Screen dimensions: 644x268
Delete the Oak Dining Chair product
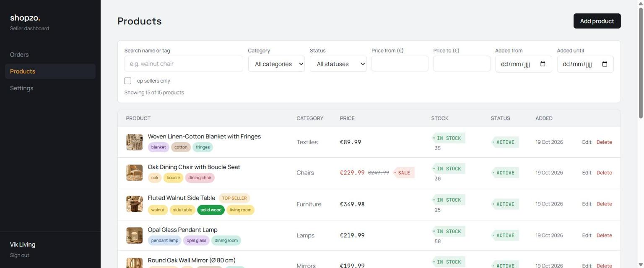click(x=604, y=173)
